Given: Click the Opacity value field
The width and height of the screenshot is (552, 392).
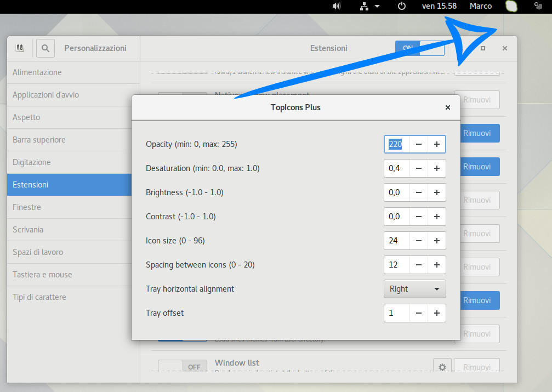Looking at the screenshot, I should tap(397, 144).
